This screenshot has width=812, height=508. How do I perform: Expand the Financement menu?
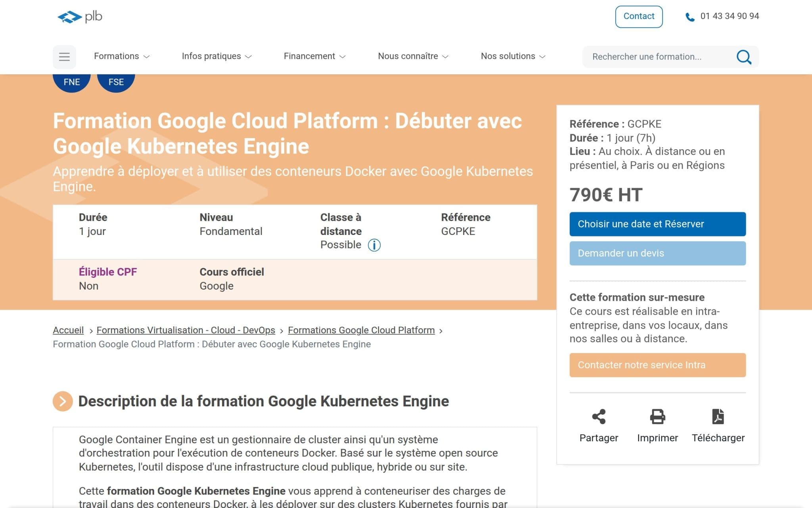[314, 56]
